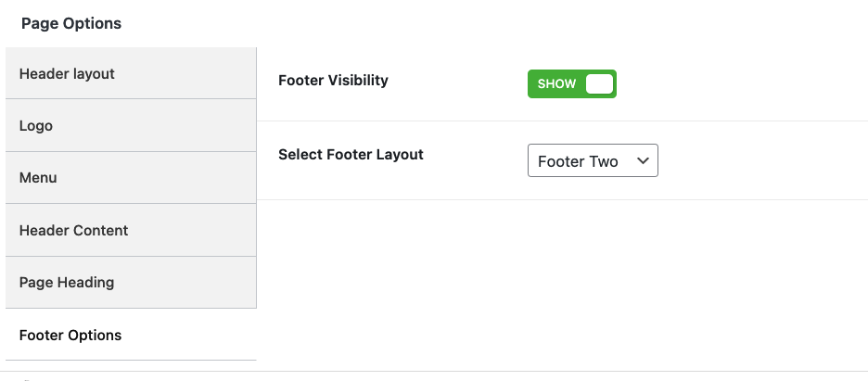Viewport: 868px width, 381px height.
Task: Click the chevron arrow beside Footer Two
Action: (643, 160)
